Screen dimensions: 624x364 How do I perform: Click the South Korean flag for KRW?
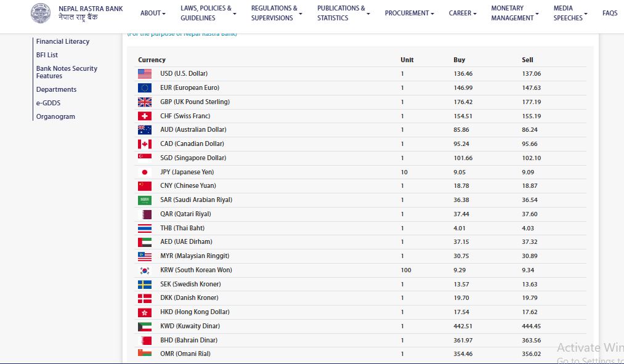[145, 270]
